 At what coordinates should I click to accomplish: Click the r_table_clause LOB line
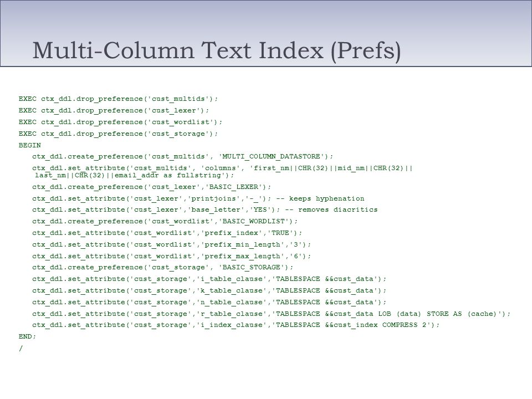click(x=272, y=314)
